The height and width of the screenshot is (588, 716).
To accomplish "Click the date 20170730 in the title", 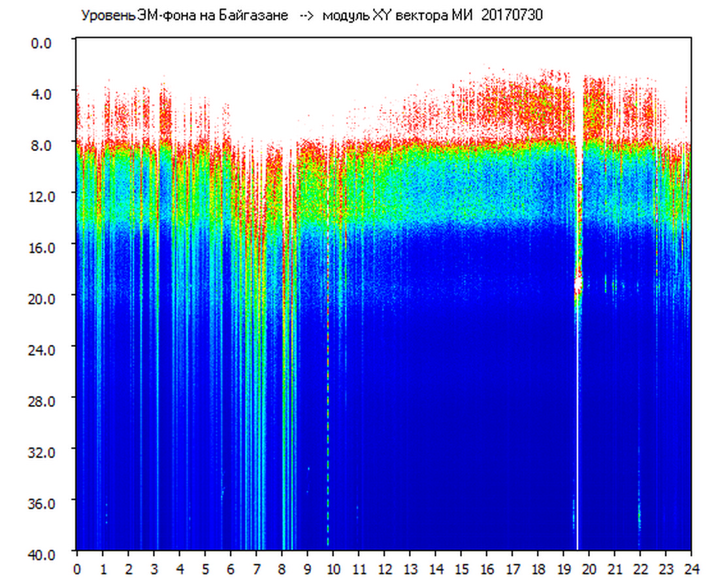I will coord(512,16).
